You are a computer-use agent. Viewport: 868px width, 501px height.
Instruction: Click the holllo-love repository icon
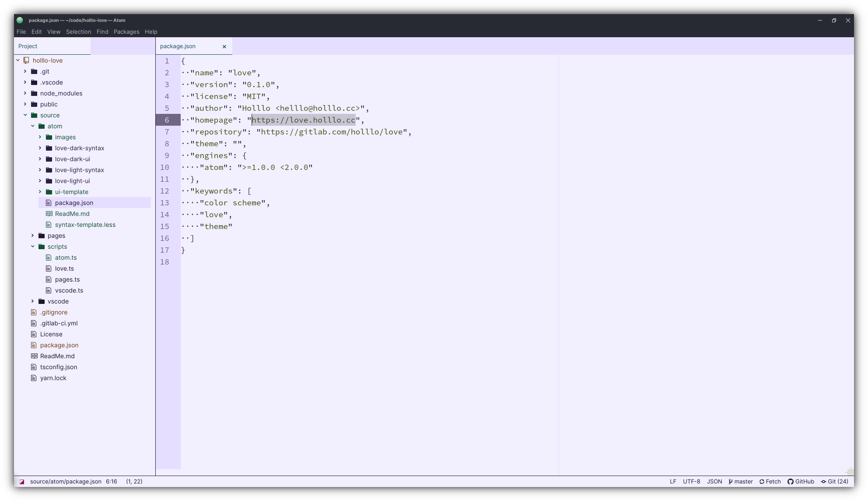click(26, 60)
